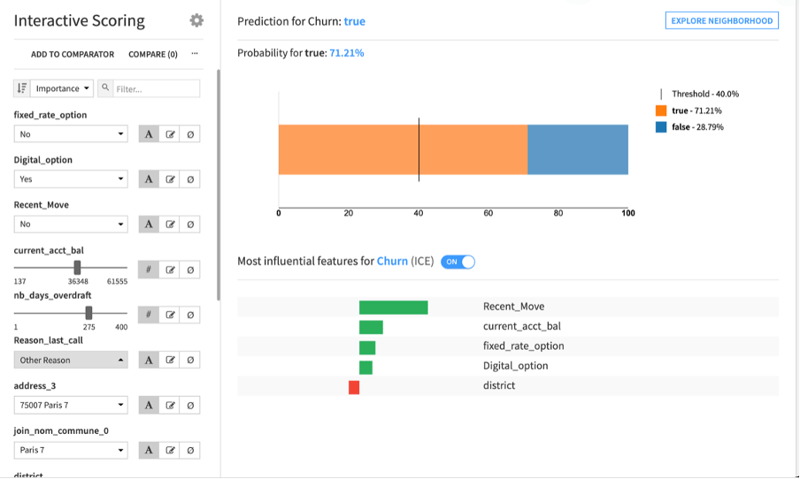Click the text-type A icon for join_nom_commune_0

(x=149, y=450)
